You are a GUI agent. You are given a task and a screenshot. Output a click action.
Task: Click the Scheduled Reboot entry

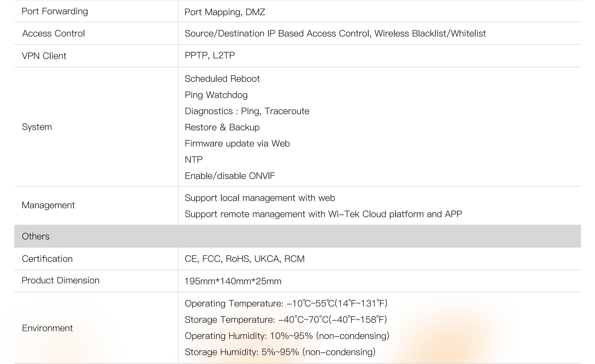tap(222, 79)
